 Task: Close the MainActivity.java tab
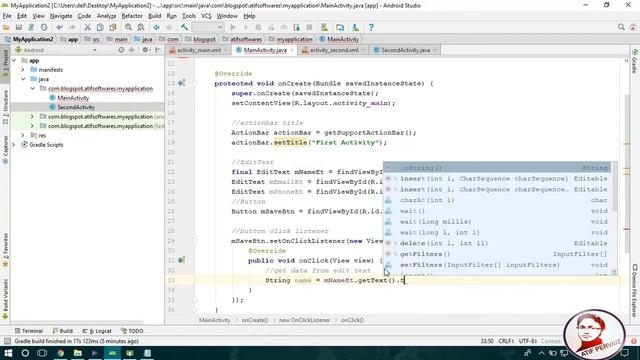(x=291, y=50)
